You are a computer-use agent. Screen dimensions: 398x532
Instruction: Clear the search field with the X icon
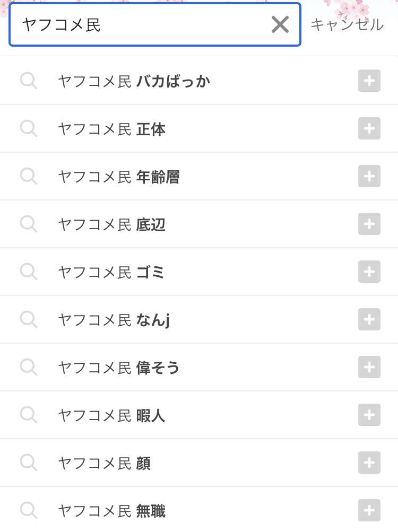pyautogui.click(x=280, y=24)
